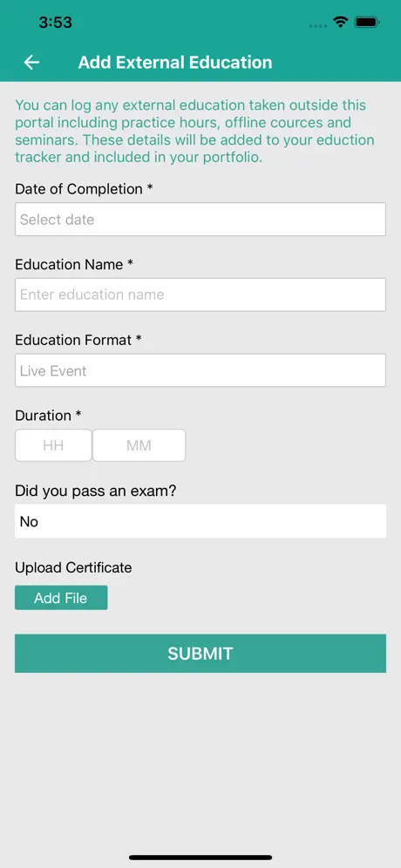Select the HH hours field

[53, 445]
